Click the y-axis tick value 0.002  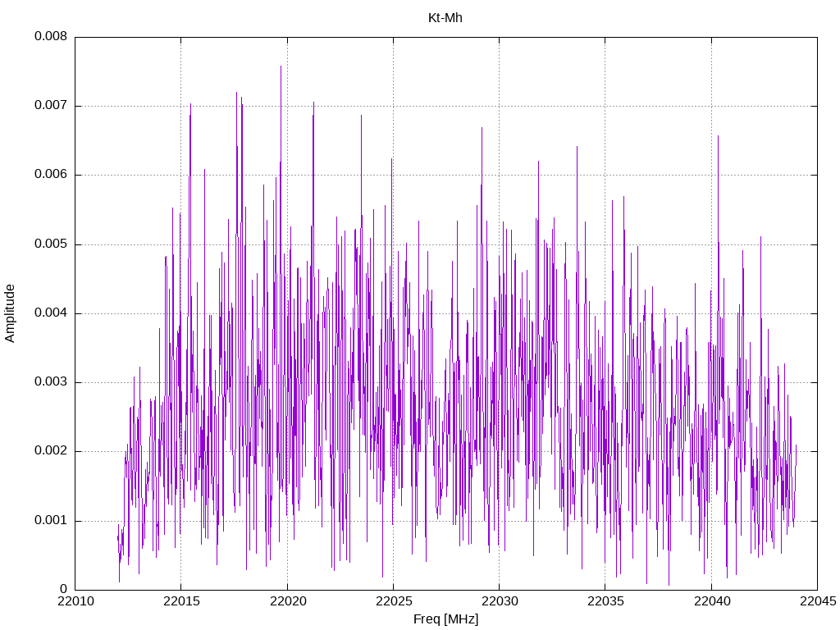pos(51,451)
